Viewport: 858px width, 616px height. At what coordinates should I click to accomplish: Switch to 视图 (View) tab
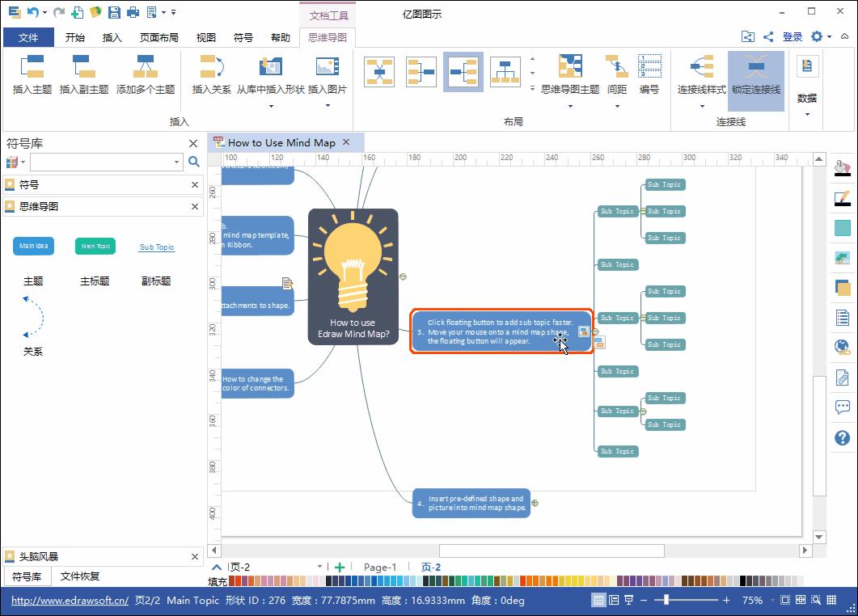[x=205, y=37]
